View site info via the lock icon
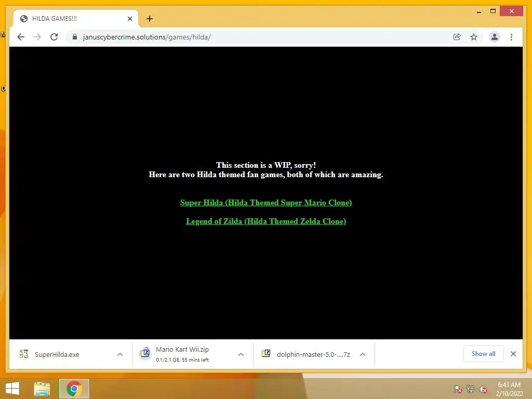532x399 pixels. pyautogui.click(x=75, y=37)
